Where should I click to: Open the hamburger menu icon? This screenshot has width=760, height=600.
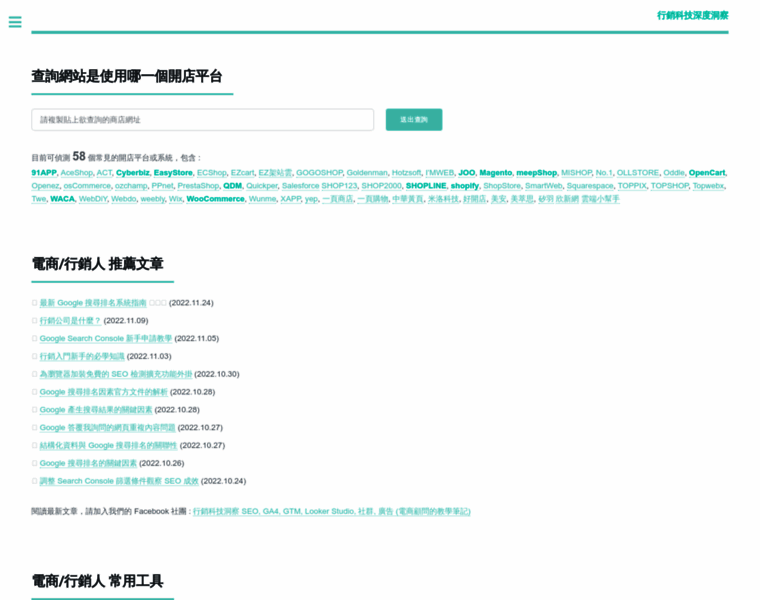(15, 22)
